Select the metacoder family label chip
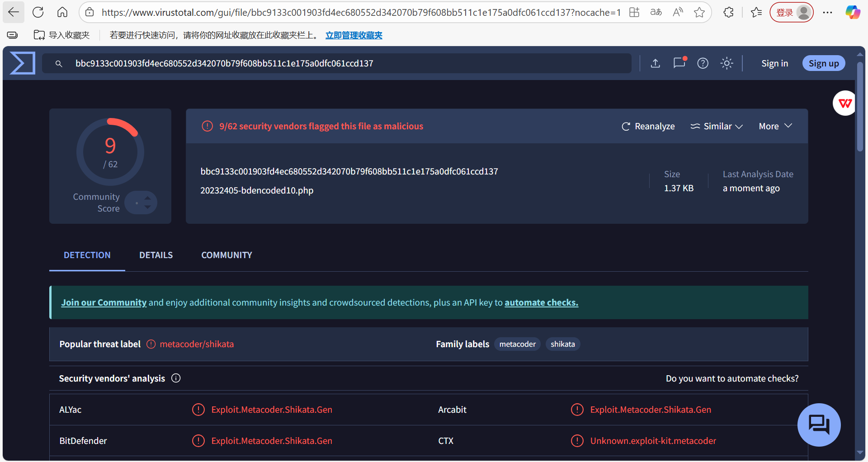 [x=517, y=344]
